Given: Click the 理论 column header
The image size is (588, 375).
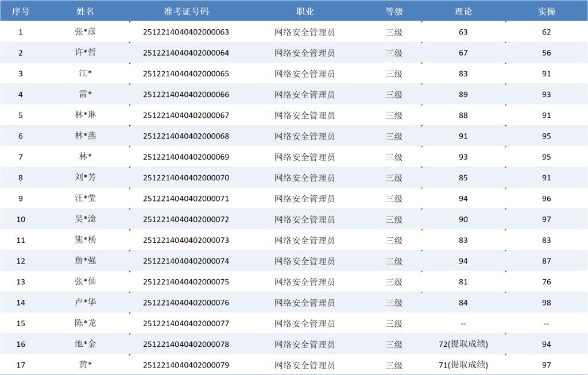Looking at the screenshot, I should 463,11.
